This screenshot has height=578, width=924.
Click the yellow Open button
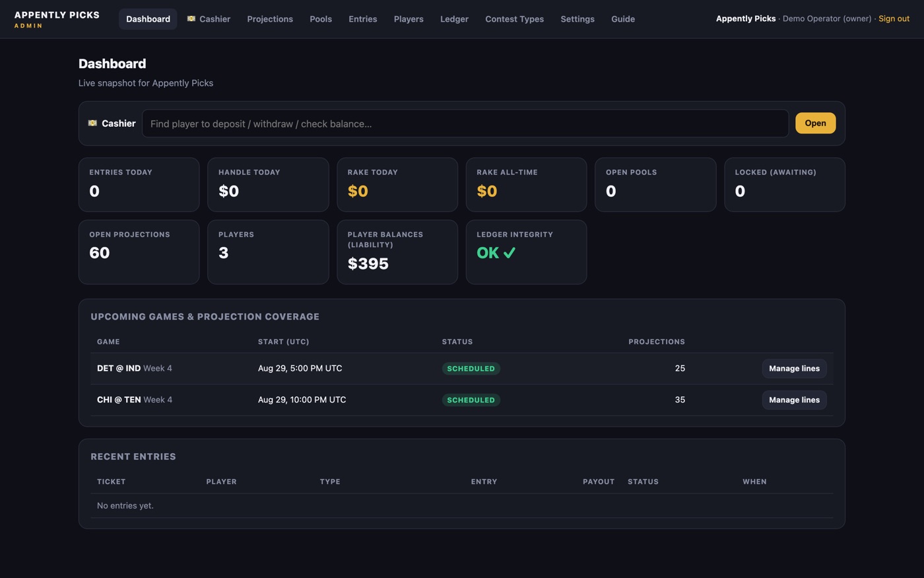(815, 123)
